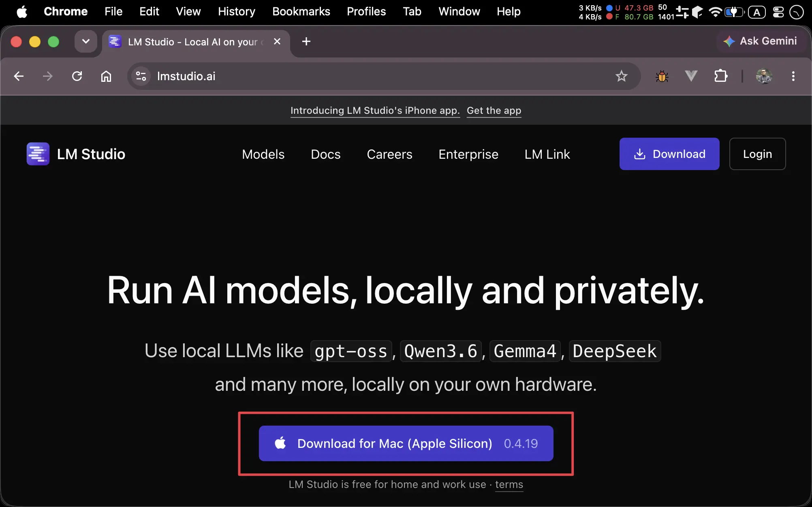812x507 pixels.
Task: Open the Chrome application menu
Action: (x=66, y=11)
